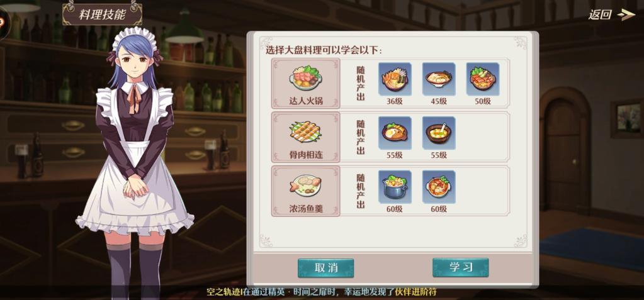Select the 达人火锅 dish icon

pos(305,83)
